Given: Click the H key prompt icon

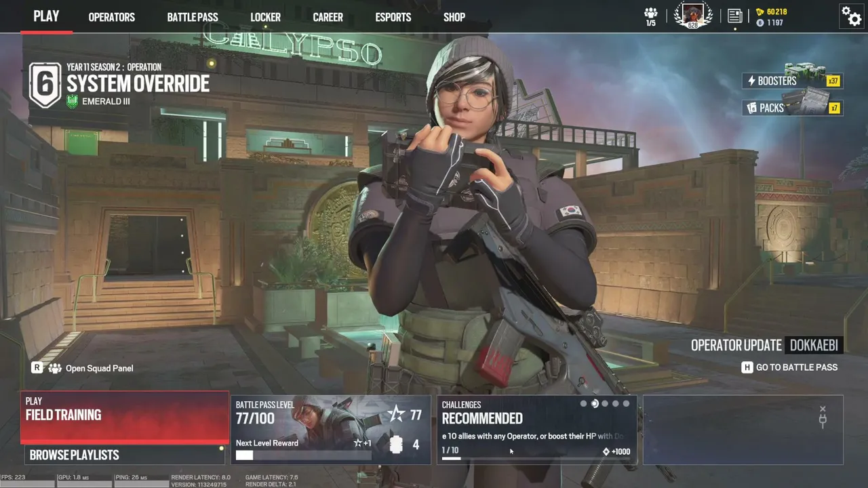Looking at the screenshot, I should point(747,367).
